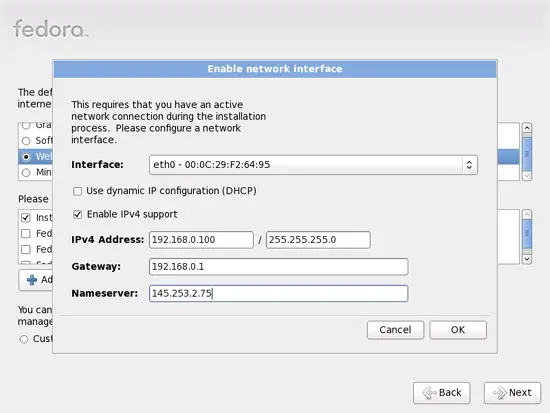
Task: Click the IPv4 Address field 192.168.0.100
Action: 201,240
